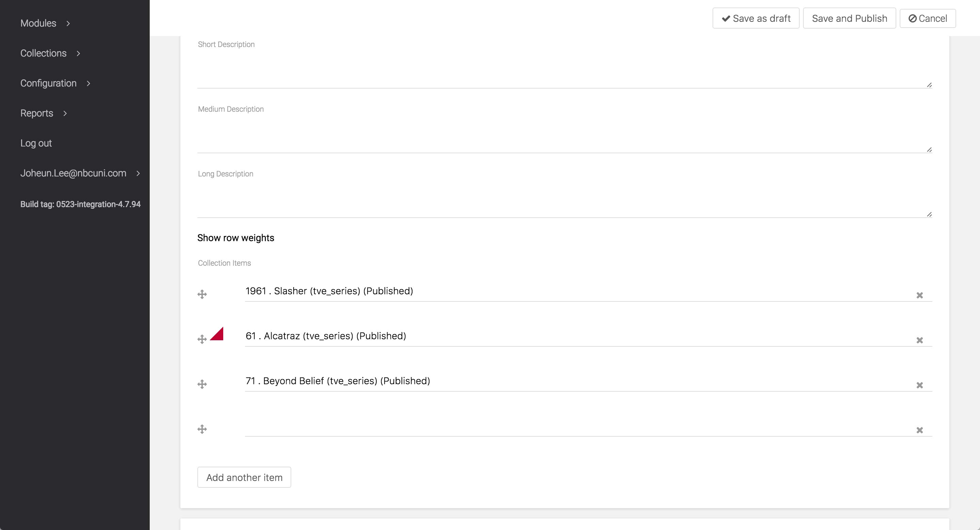Cancel editing with Cancel button

[928, 18]
